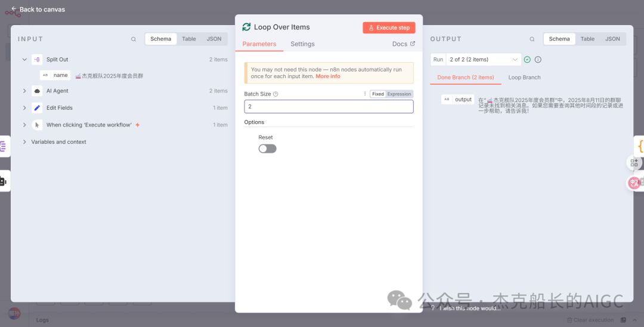Screen dimensions: 644x327
Task: Go back to canvas
Action: click(x=38, y=9)
